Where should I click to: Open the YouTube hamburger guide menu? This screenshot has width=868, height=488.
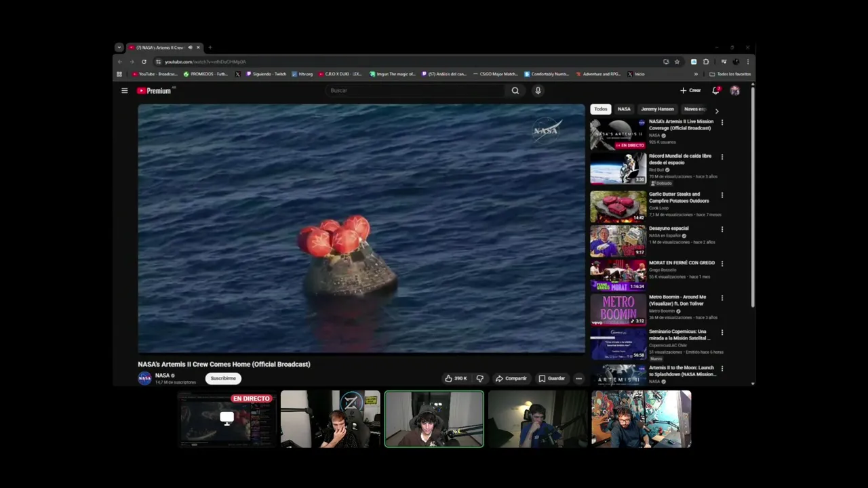[124, 91]
